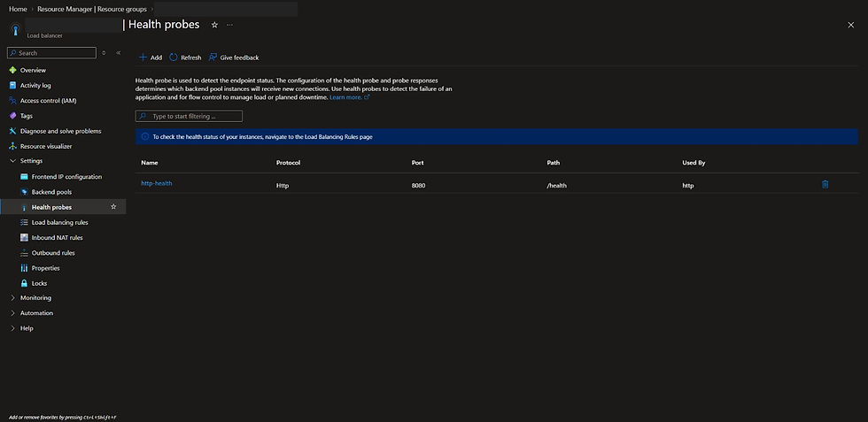Image resolution: width=868 pixels, height=422 pixels.
Task: Open the more options ellipsis in header
Action: [229, 25]
